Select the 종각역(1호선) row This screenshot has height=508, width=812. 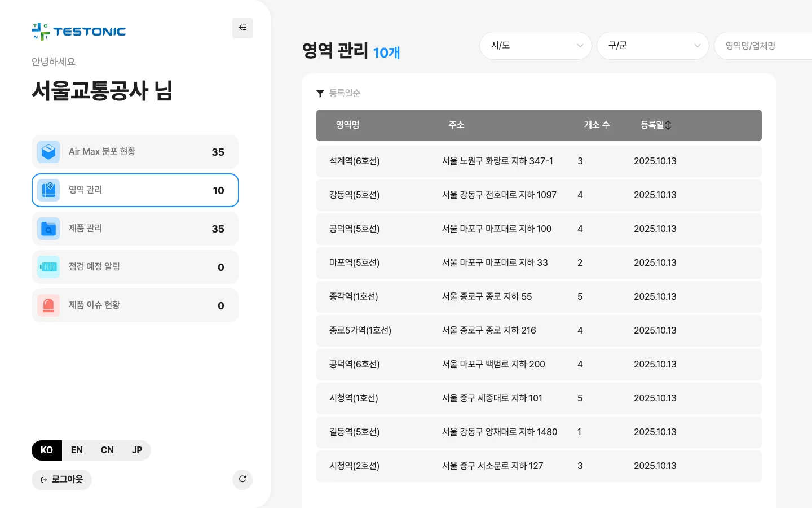click(x=539, y=297)
